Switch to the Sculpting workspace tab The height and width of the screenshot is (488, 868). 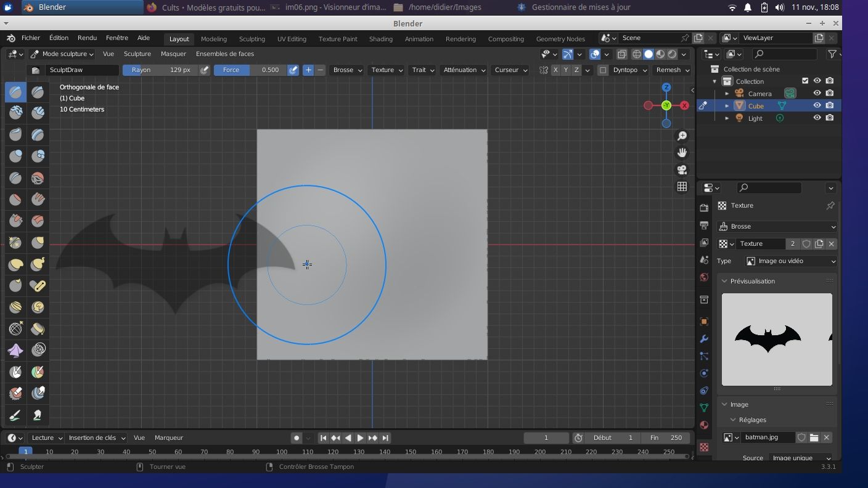click(252, 39)
